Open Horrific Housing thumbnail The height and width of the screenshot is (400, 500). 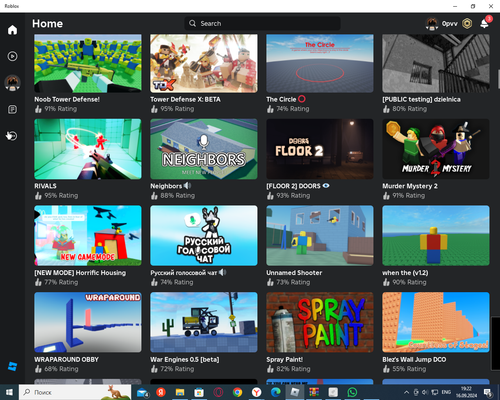tap(88, 236)
